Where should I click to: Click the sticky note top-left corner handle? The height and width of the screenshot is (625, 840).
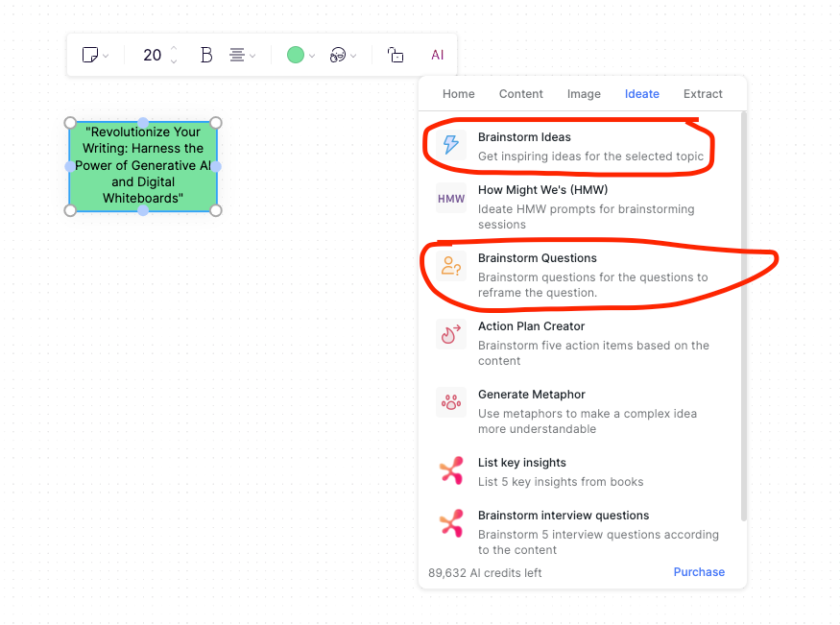[x=70, y=123]
